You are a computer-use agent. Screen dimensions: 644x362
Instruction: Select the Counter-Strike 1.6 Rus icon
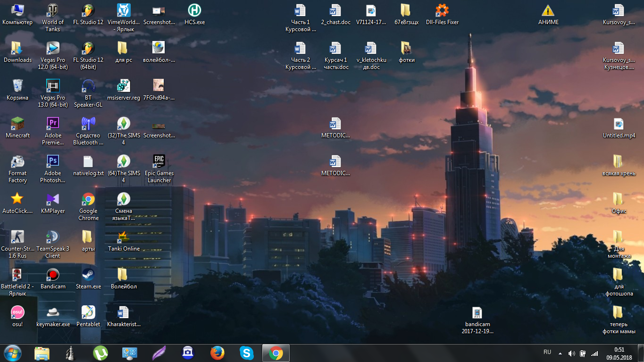point(17,244)
